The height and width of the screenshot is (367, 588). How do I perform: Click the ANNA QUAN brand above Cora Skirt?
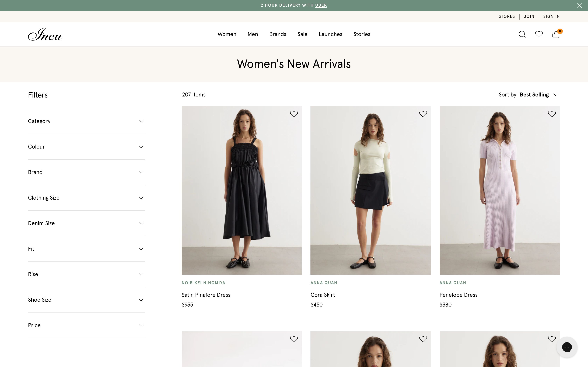324,283
